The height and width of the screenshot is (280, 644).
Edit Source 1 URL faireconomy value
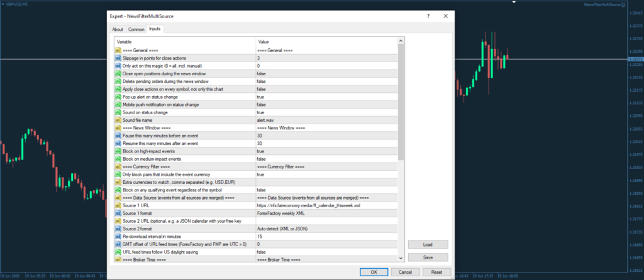coord(326,206)
